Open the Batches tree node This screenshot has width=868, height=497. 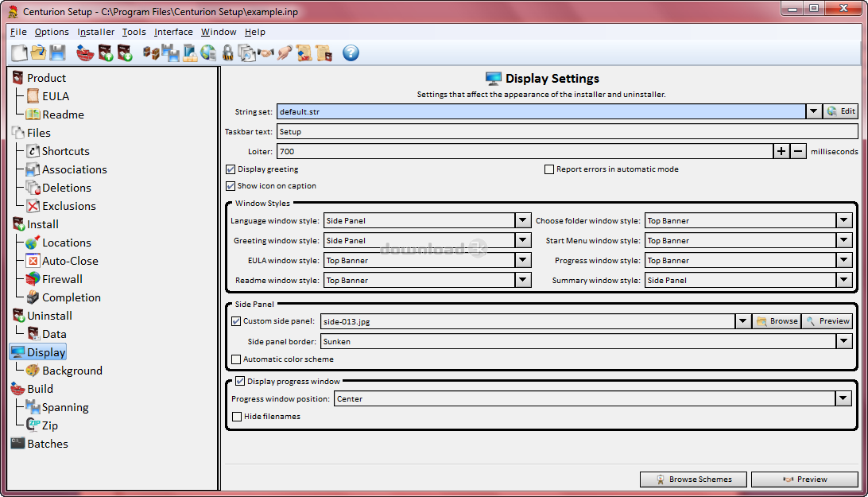[47, 444]
